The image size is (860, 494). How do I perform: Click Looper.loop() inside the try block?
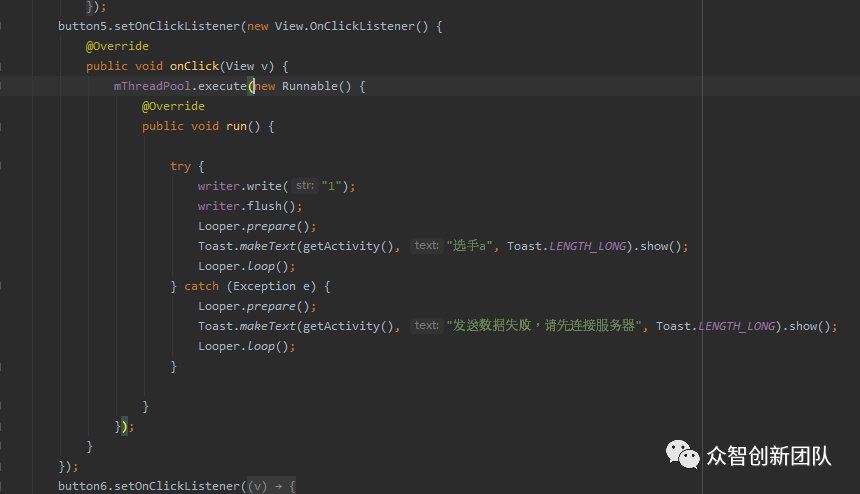coord(243,266)
